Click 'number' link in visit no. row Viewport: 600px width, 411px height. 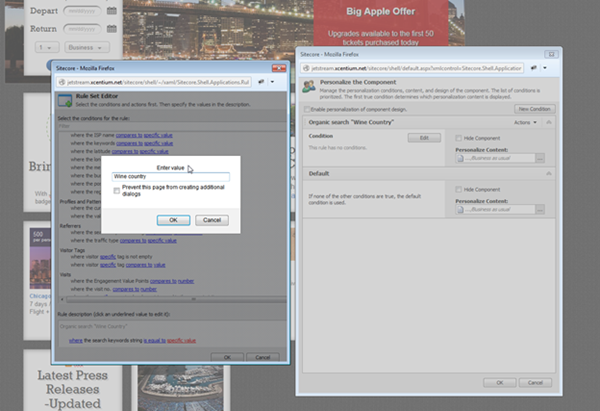point(148,289)
